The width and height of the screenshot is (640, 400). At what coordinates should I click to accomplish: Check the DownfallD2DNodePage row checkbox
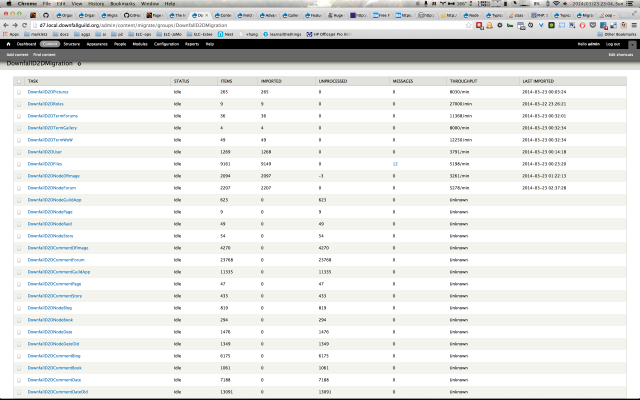pyautogui.click(x=19, y=212)
